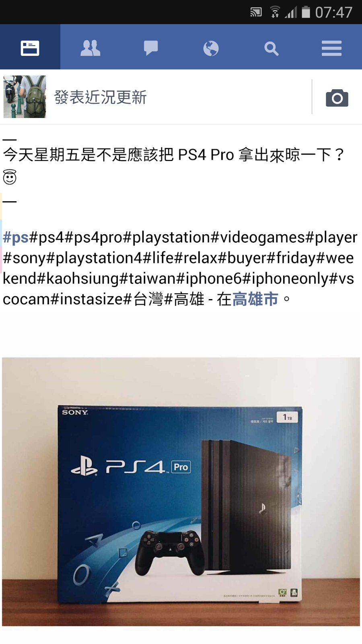Open the PS4 Pro box photo
Image resolution: width=362 pixels, height=644 pixels.
pos(181,491)
